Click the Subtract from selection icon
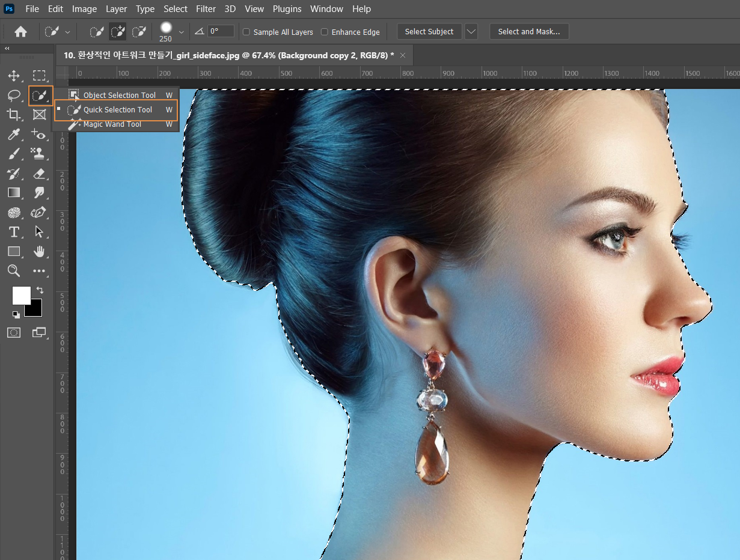The width and height of the screenshot is (740, 560). point(139,32)
